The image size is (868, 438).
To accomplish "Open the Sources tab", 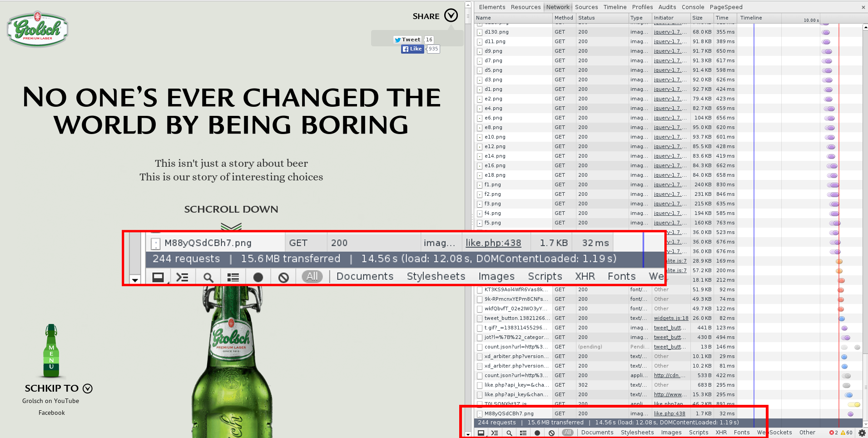I will coord(586,7).
